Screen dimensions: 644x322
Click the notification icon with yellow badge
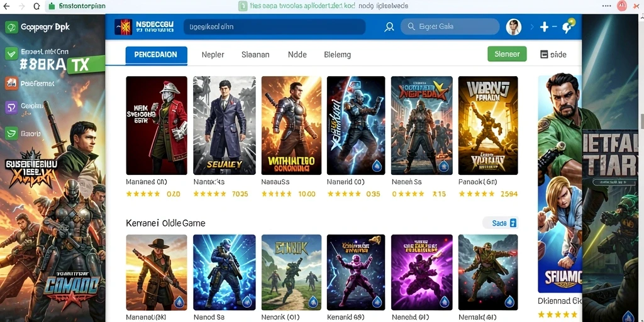pos(568,26)
